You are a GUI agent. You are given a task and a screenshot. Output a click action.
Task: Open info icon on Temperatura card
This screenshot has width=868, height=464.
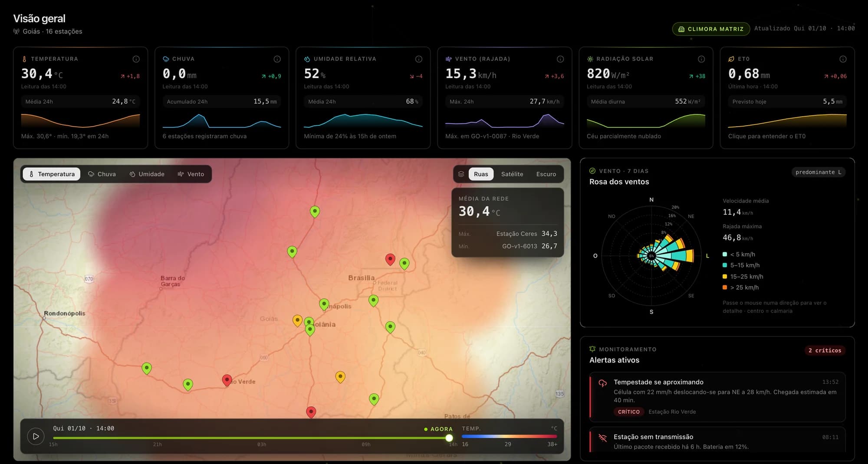click(x=136, y=59)
